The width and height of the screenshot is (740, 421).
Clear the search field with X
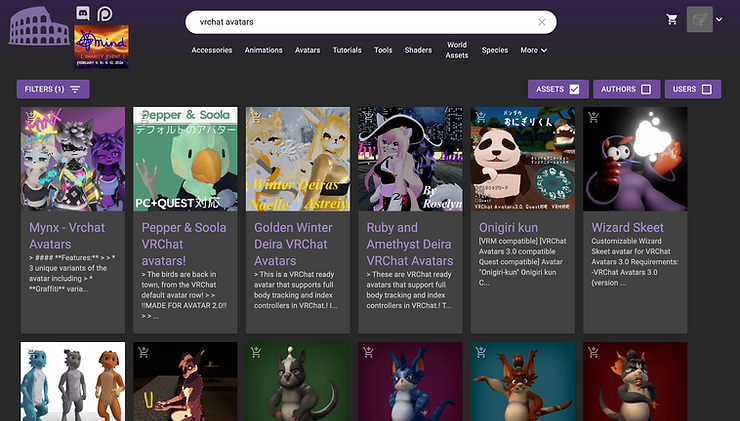(x=542, y=22)
